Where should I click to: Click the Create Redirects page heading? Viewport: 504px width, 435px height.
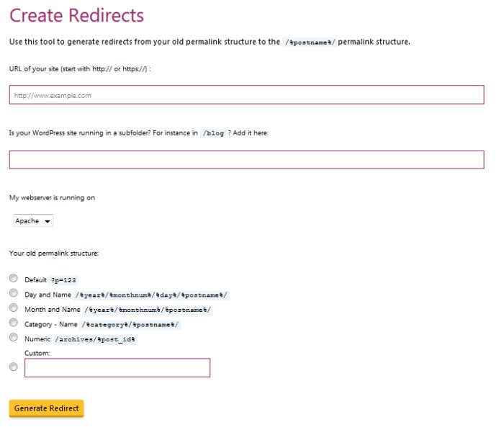[76, 16]
